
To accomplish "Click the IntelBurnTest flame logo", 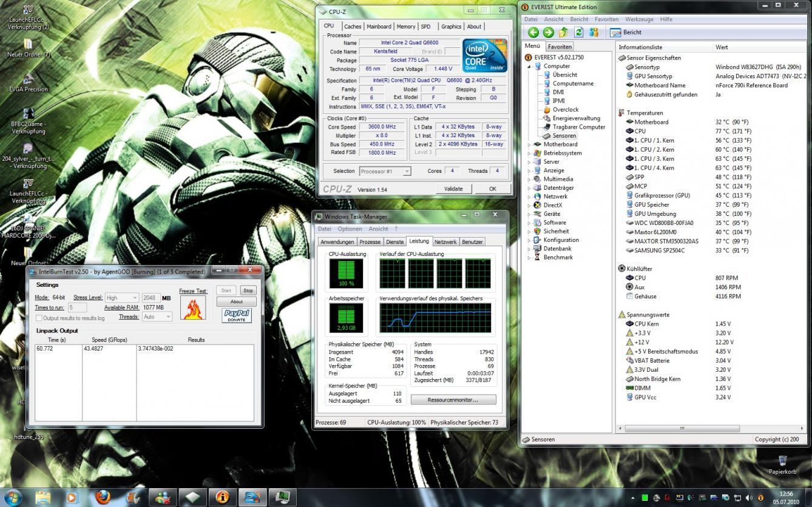I will click(x=193, y=307).
